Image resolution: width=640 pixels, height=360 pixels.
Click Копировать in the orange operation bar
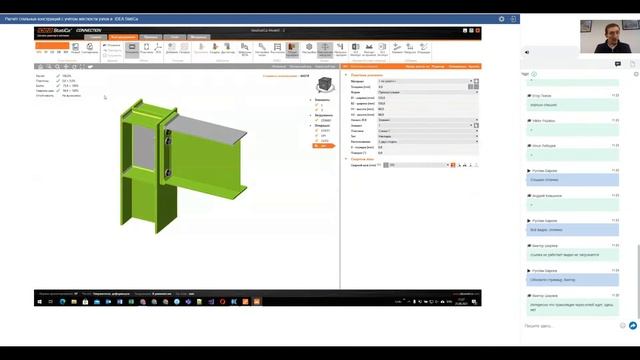[457, 67]
